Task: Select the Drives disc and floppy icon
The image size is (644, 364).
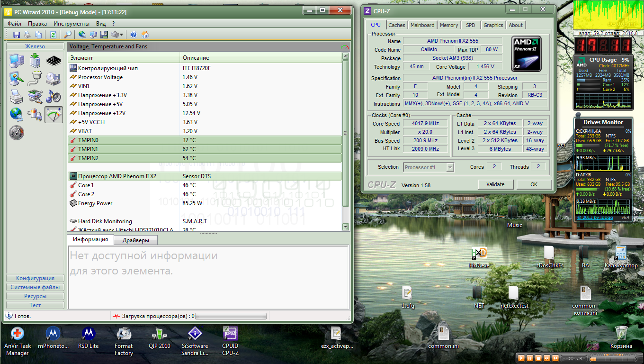Action: (x=54, y=78)
